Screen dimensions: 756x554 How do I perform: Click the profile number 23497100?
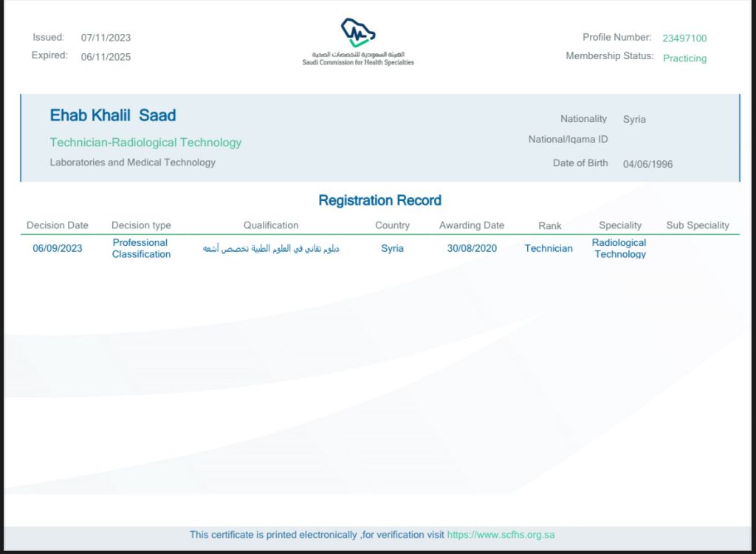684,38
